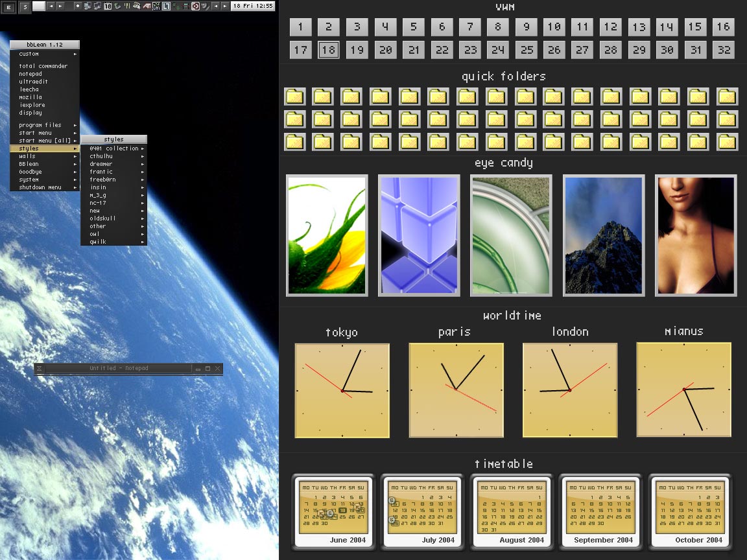
Task: Expand the start menu [all] submenu
Action: coord(45,141)
